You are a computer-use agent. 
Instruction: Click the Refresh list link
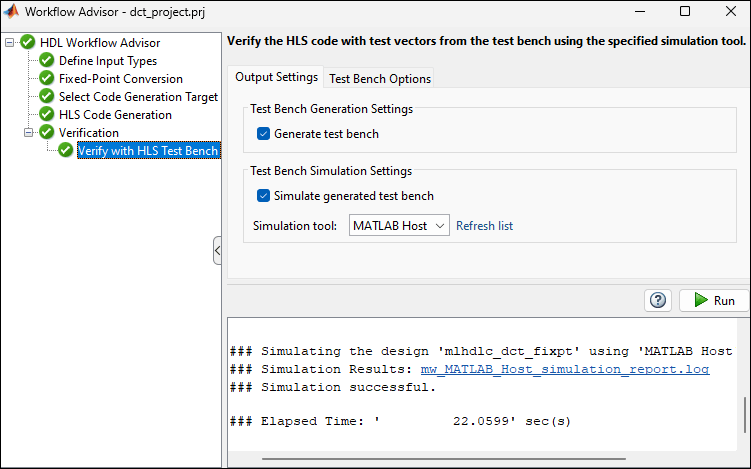(x=484, y=226)
